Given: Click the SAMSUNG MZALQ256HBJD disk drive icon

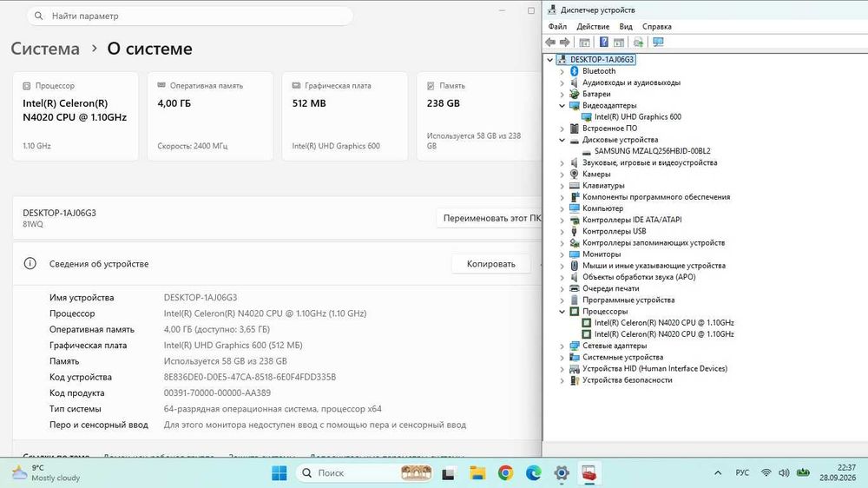Looking at the screenshot, I should tap(586, 151).
